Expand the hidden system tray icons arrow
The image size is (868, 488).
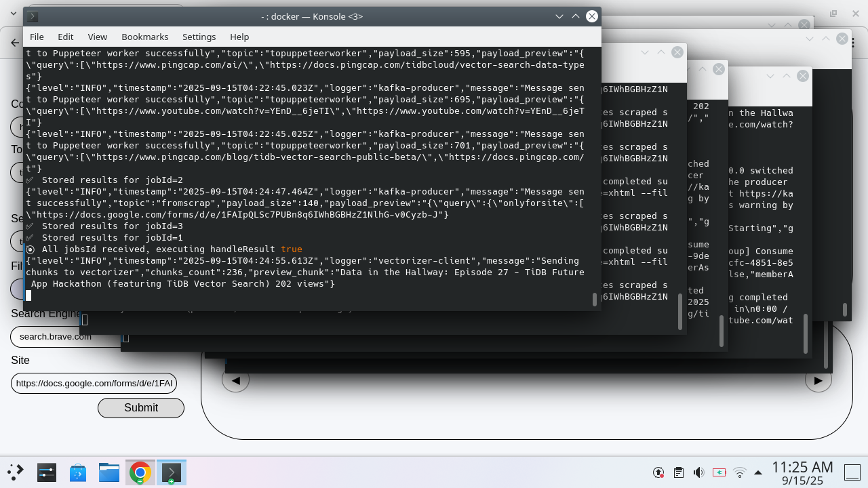click(758, 472)
